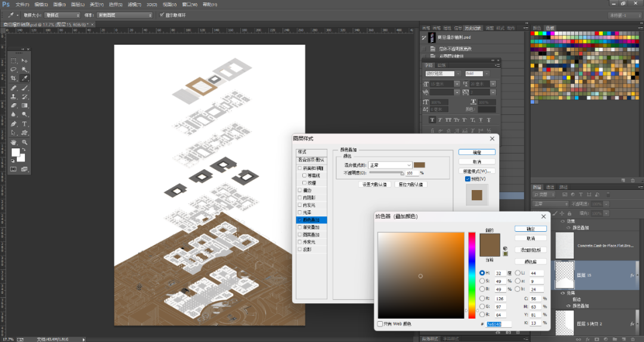This screenshot has width=644, height=342.
Task: Select the R red radio button
Action: coord(482,299)
